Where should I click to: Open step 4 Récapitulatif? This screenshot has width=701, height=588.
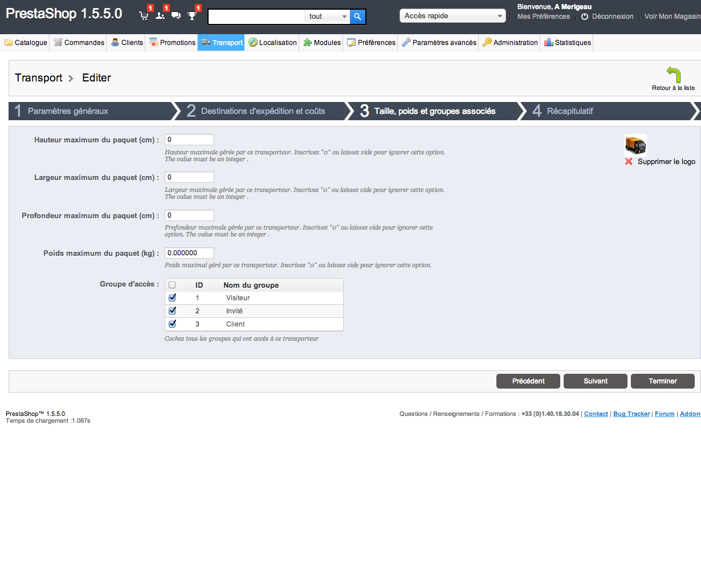pos(570,111)
